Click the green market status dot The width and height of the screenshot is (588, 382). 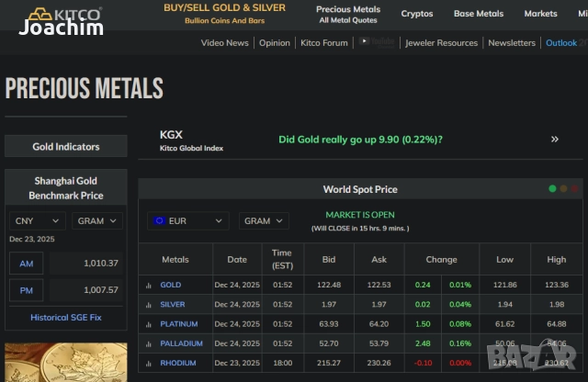point(552,189)
